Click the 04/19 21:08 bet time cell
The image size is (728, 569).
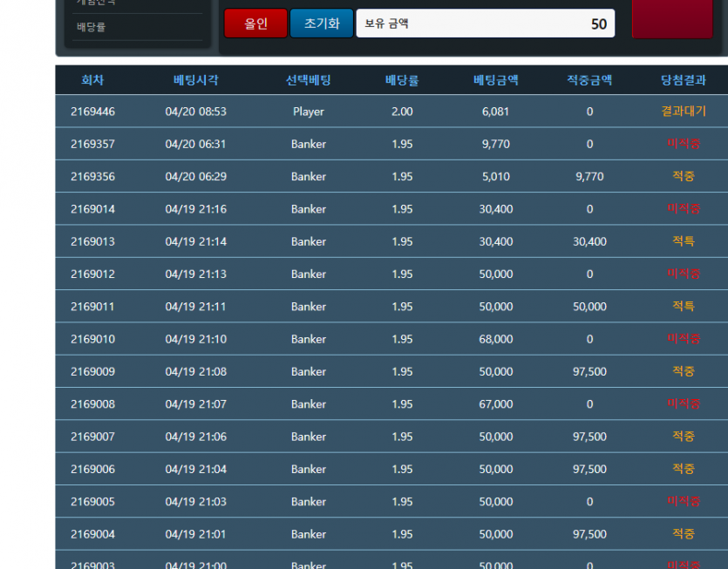(x=195, y=371)
